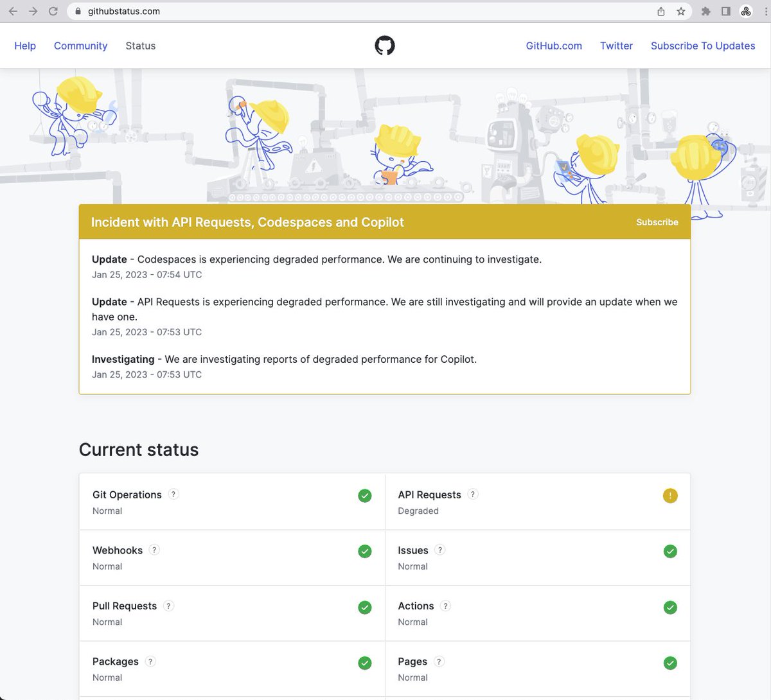Click the share icon in address bar
This screenshot has height=700, width=771.
point(661,11)
